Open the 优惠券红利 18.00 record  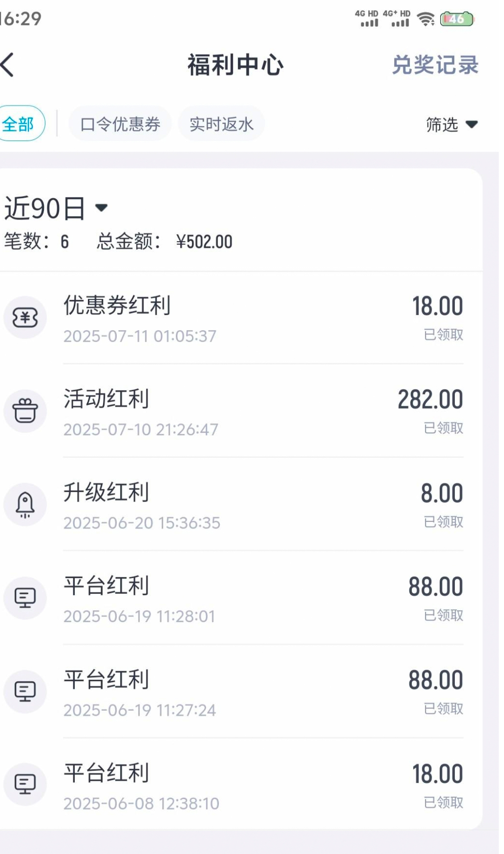click(x=236, y=318)
